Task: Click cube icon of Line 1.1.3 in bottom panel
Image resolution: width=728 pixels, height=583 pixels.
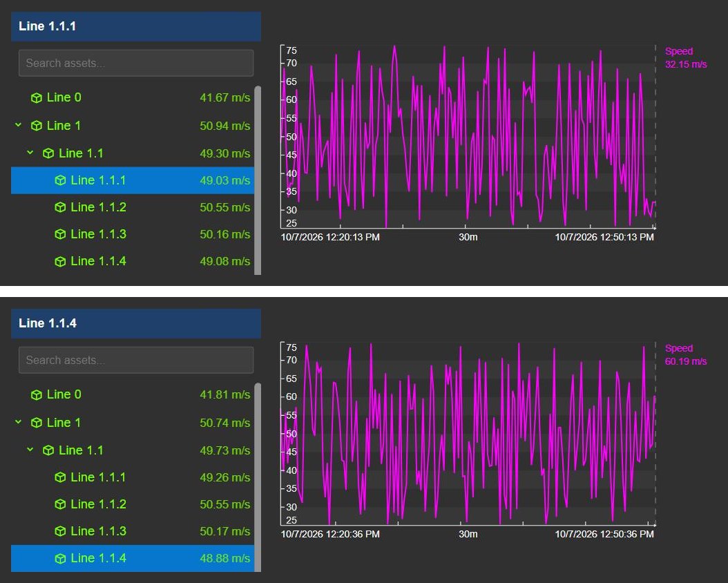Action: click(60, 531)
